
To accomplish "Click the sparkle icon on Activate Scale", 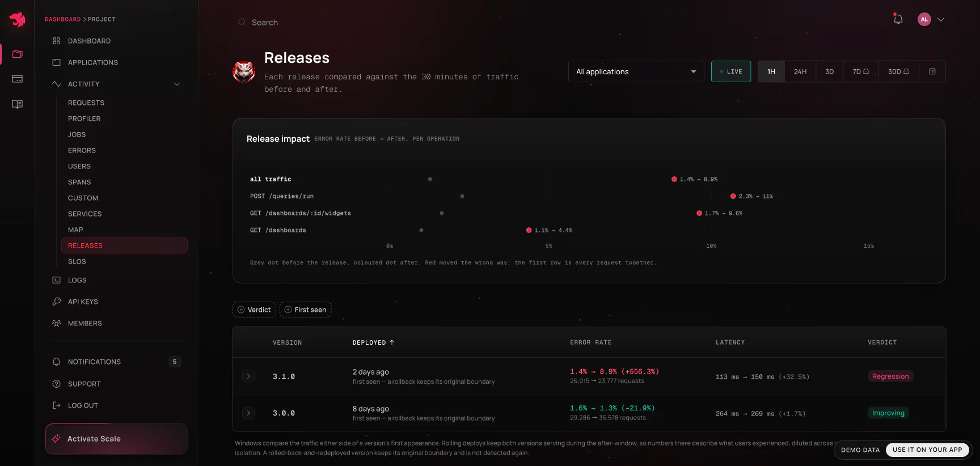I will point(56,439).
